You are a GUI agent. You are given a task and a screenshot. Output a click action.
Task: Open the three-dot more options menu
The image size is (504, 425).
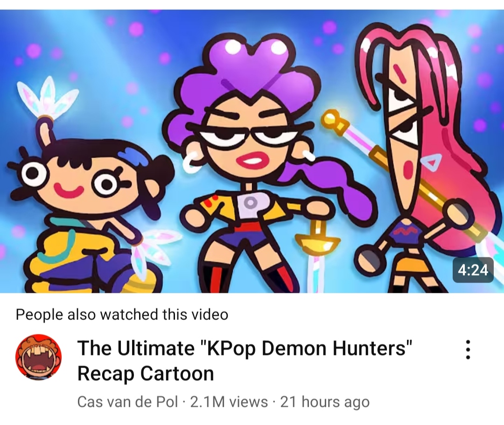(x=468, y=349)
